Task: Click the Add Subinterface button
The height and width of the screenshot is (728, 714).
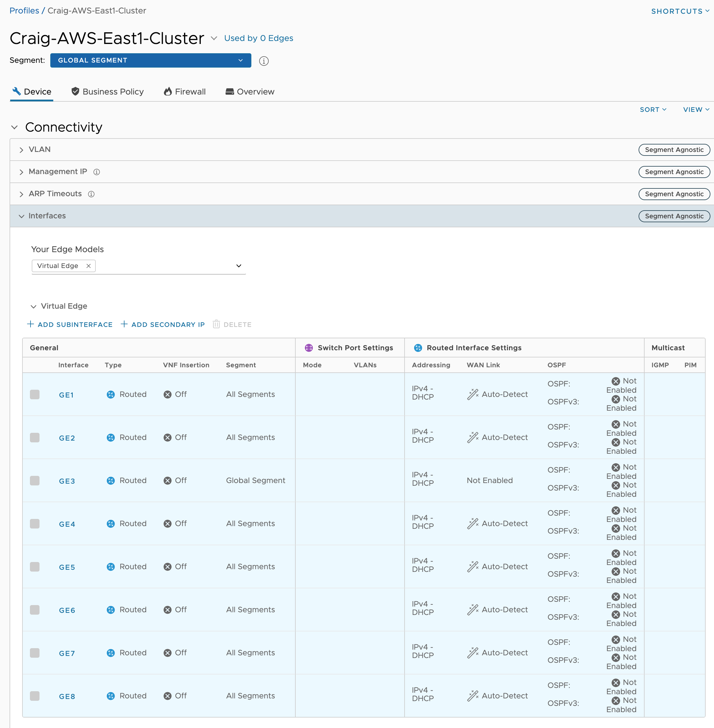Action: 70,324
